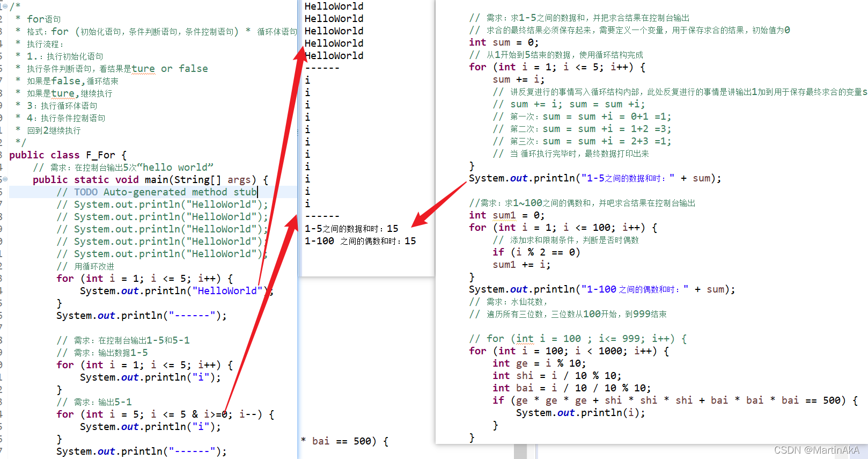The image size is (868, 459).
Task: Click the '第二次: sum = sum +i = 1+2 =3;' comment
Action: (582, 129)
